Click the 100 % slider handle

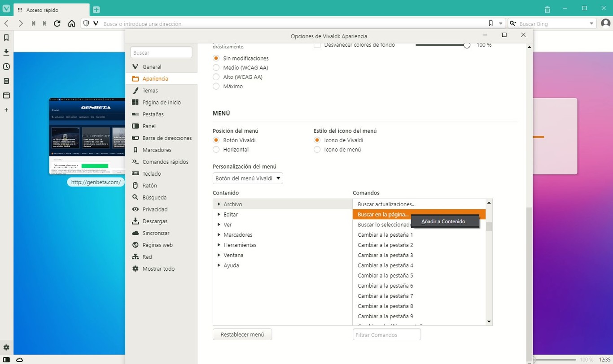[467, 45]
